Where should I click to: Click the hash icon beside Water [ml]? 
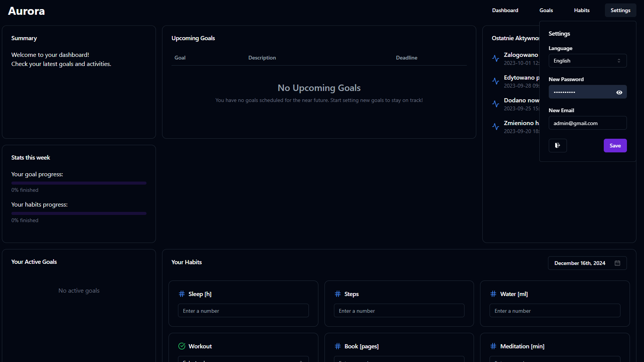pyautogui.click(x=493, y=294)
